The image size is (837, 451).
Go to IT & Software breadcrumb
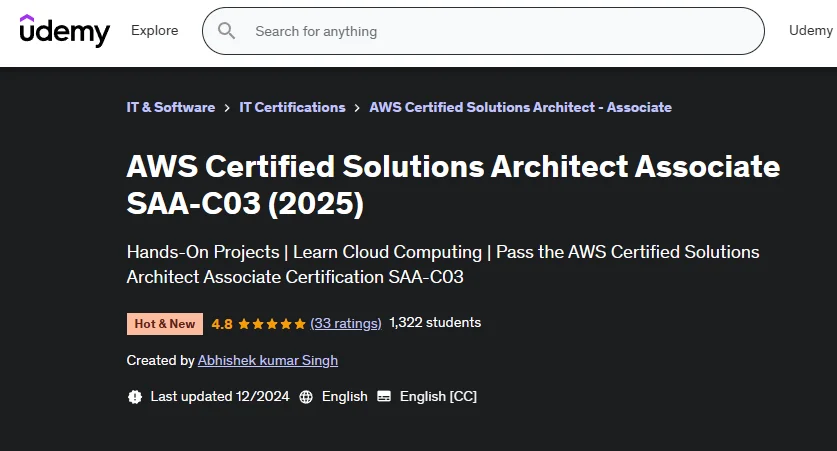pyautogui.click(x=171, y=107)
